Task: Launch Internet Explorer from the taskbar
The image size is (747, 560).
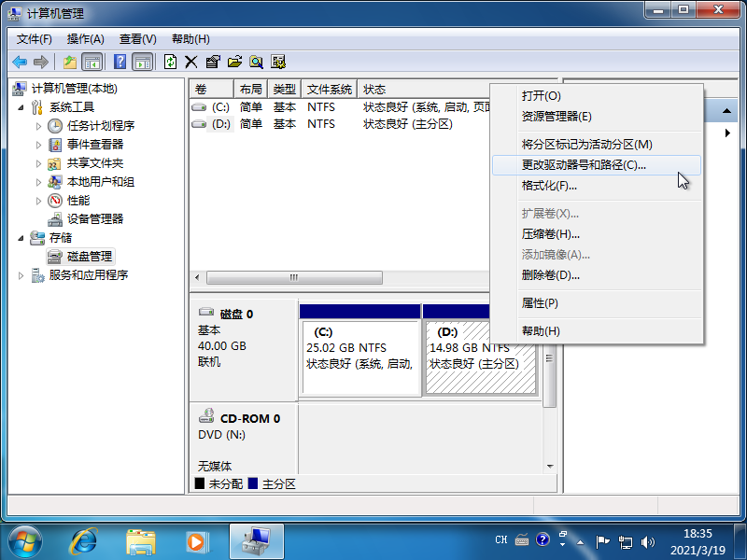Action: [x=84, y=542]
